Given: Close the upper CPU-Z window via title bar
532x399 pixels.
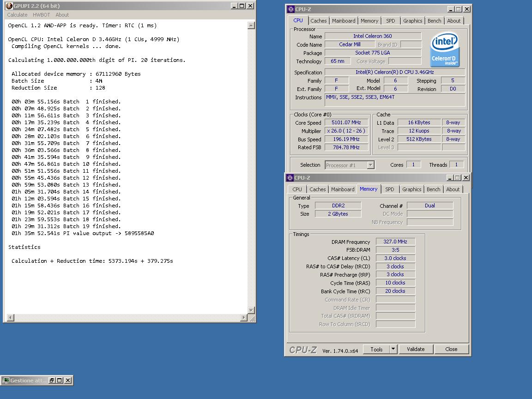Looking at the screenshot, I should [467, 9].
